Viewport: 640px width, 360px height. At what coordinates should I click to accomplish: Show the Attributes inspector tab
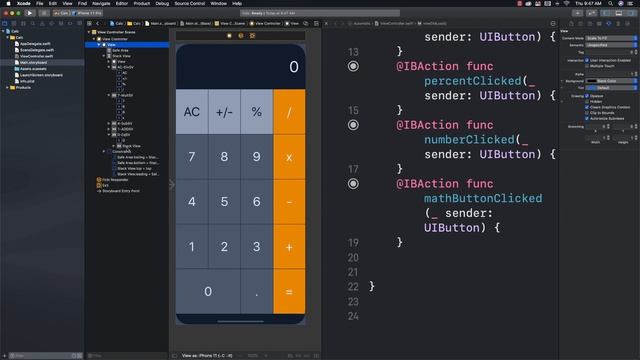(x=609, y=24)
